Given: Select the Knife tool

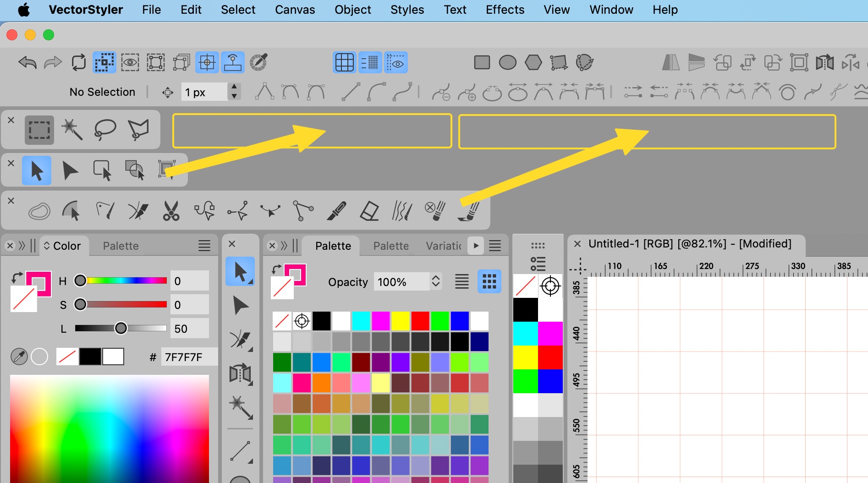Looking at the screenshot, I should tap(336, 211).
